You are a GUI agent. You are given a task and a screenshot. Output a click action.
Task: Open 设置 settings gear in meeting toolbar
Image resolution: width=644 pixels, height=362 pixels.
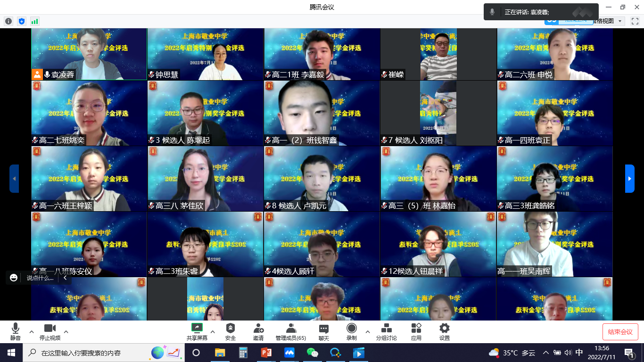click(x=444, y=329)
